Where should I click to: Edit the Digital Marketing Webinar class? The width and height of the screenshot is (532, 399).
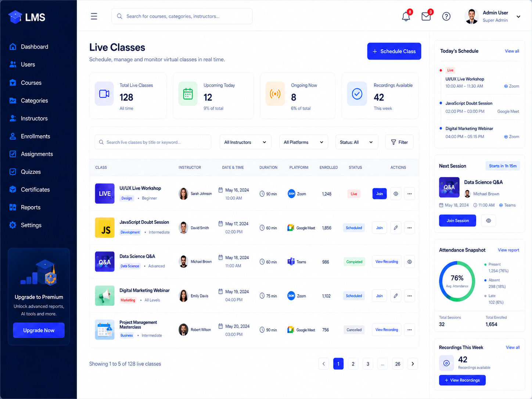coord(396,296)
